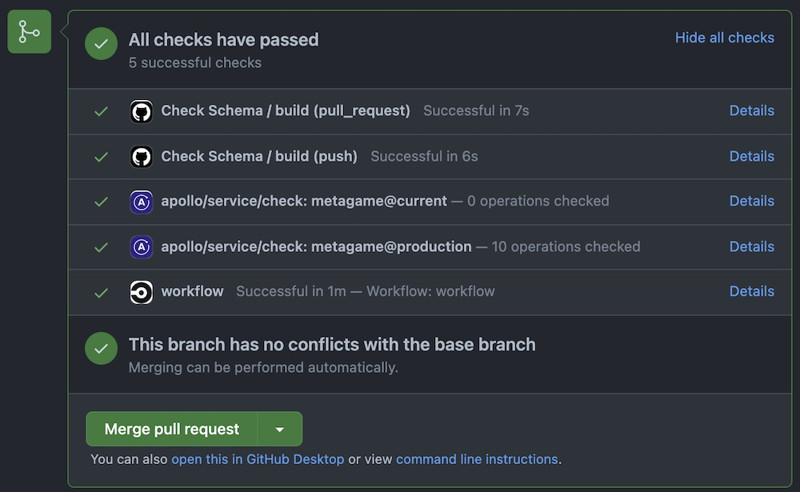Image resolution: width=800 pixels, height=492 pixels.
Task: Show the command line instructions link
Action: (x=477, y=460)
